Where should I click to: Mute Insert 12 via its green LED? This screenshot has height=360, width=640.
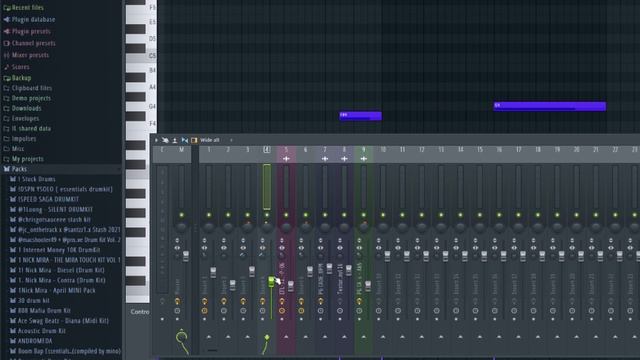422,215
